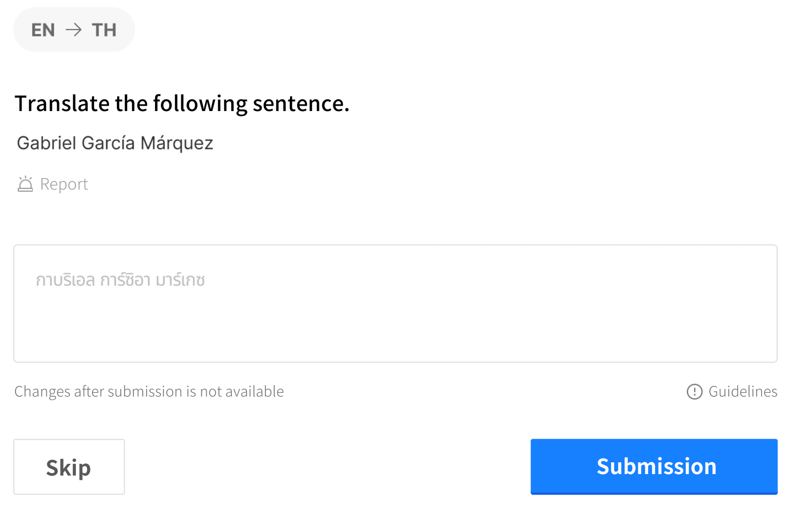This screenshot has width=812, height=523.
Task: Select the TH target language label
Action: point(104,30)
